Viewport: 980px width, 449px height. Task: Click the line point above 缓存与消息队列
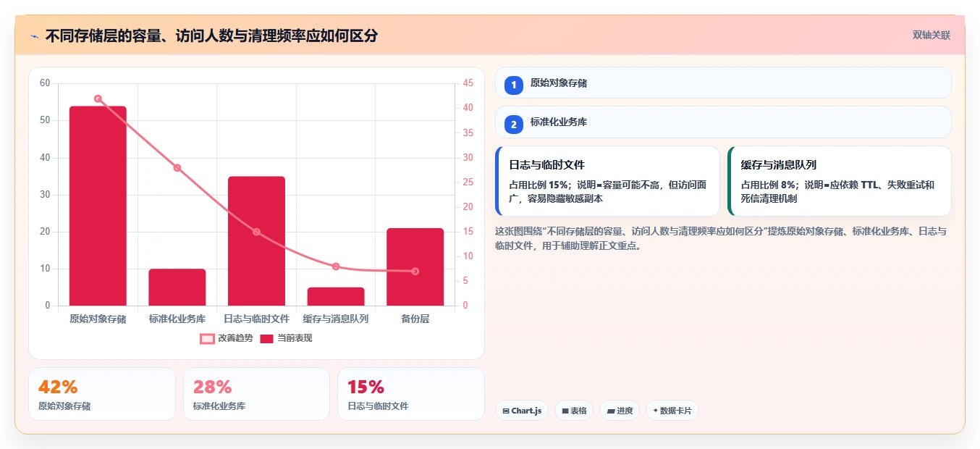[336, 267]
